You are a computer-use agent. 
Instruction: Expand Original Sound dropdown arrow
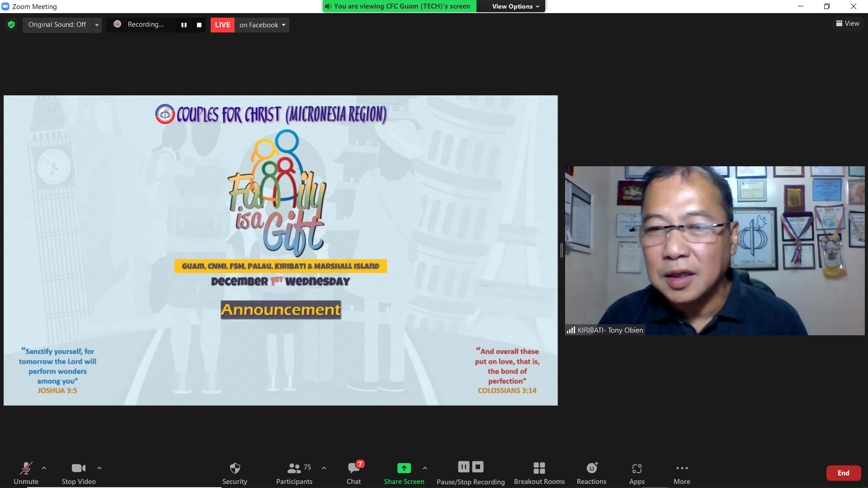pos(97,25)
